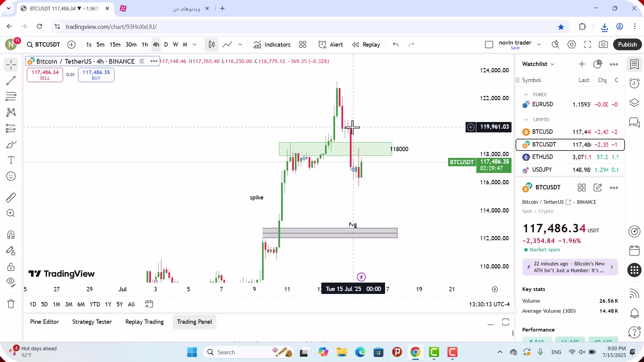Image resolution: width=644 pixels, height=362 pixels.
Task: Switch to the 1h timeframe
Action: tap(145, 45)
